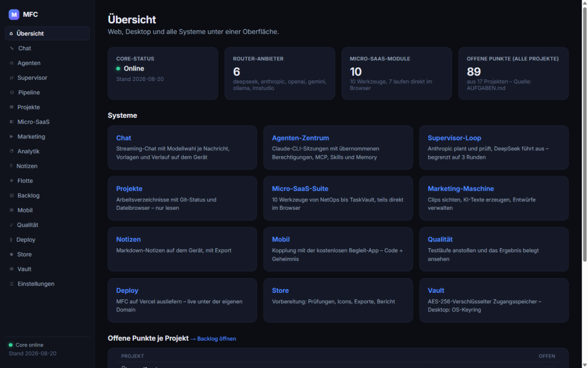Open the Qualität system card
The image size is (588, 368).
click(x=494, y=249)
